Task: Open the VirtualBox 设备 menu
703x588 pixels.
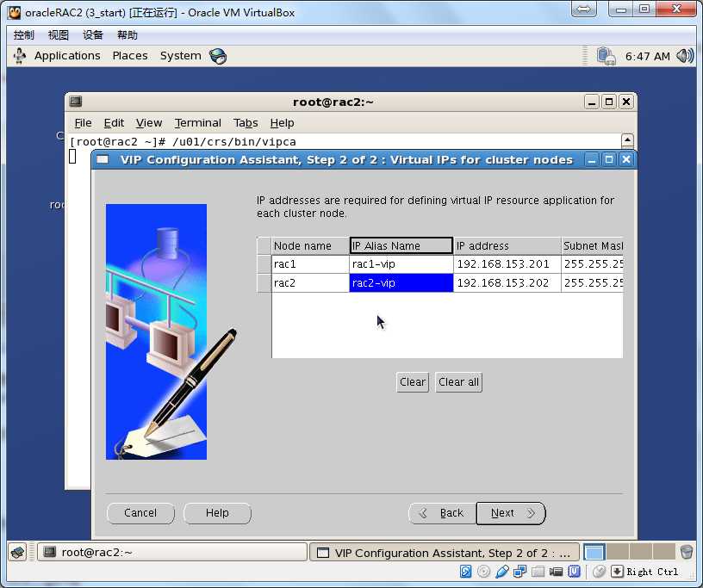Action: pos(93,35)
